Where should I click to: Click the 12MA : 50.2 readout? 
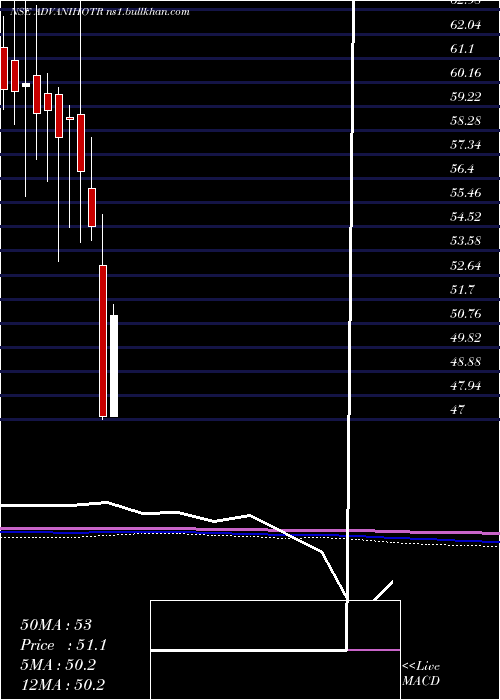tap(62, 685)
